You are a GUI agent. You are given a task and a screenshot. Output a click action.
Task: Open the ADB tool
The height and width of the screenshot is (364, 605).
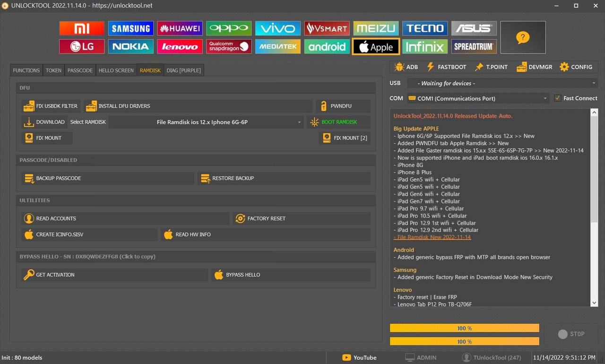pos(406,67)
